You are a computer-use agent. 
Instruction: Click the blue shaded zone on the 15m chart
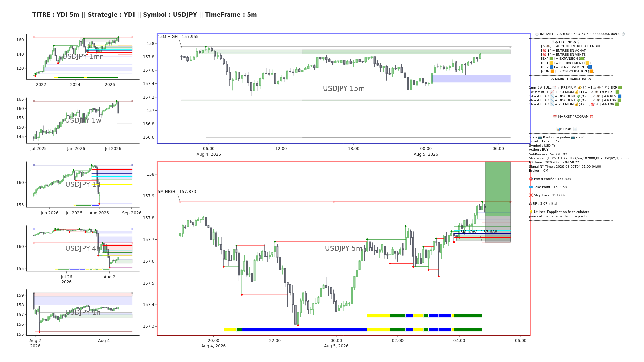(x=472, y=79)
